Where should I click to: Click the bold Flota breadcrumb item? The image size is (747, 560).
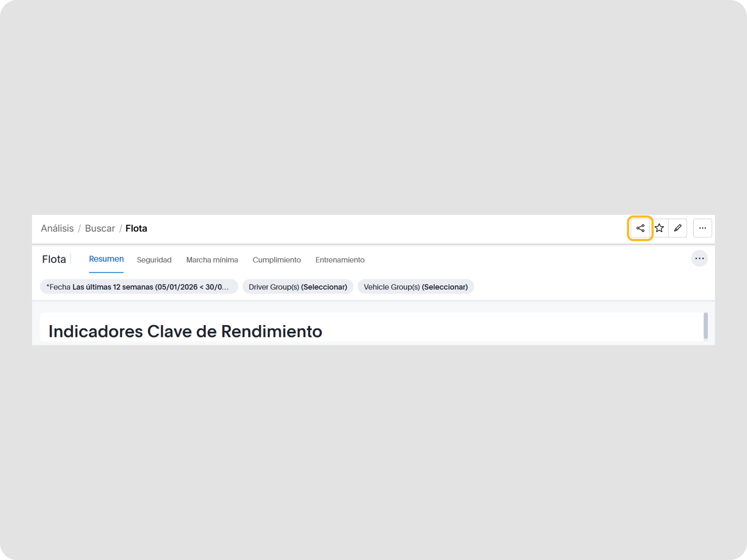(x=136, y=229)
